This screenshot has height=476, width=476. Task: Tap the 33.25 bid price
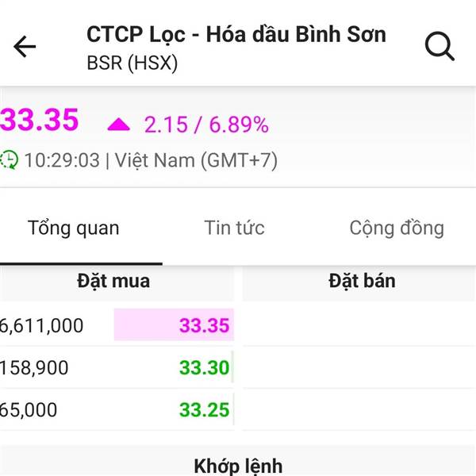click(203, 410)
